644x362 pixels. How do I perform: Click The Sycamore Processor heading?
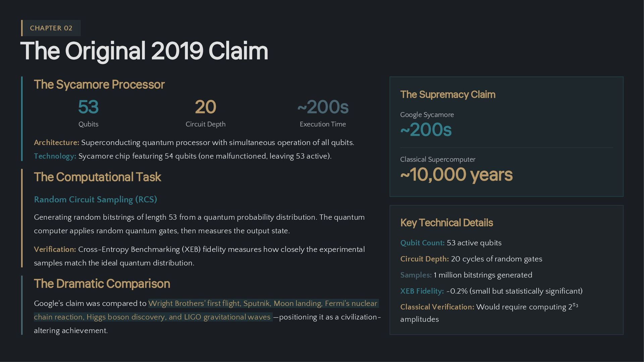pyautogui.click(x=99, y=84)
